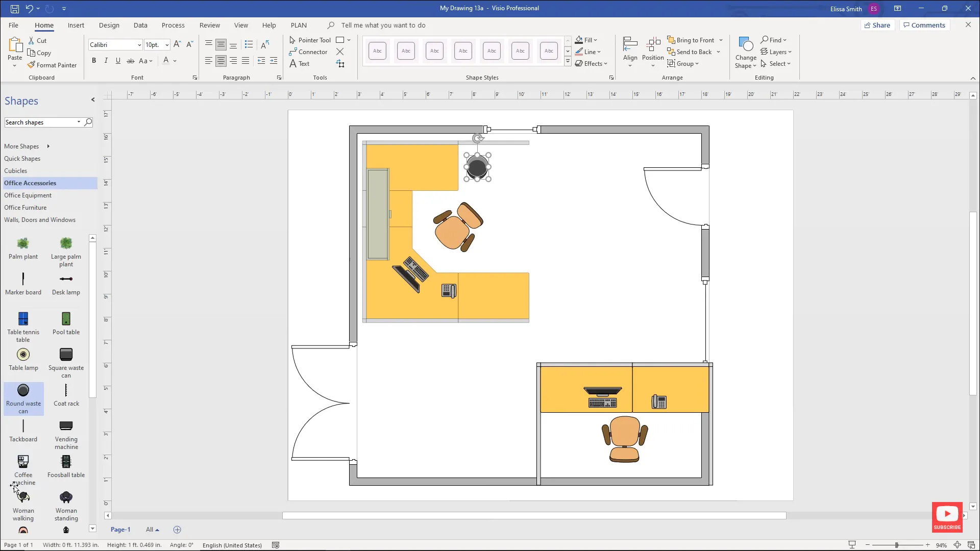Toggle underline formatting
The width and height of the screenshot is (980, 551).
click(118, 60)
